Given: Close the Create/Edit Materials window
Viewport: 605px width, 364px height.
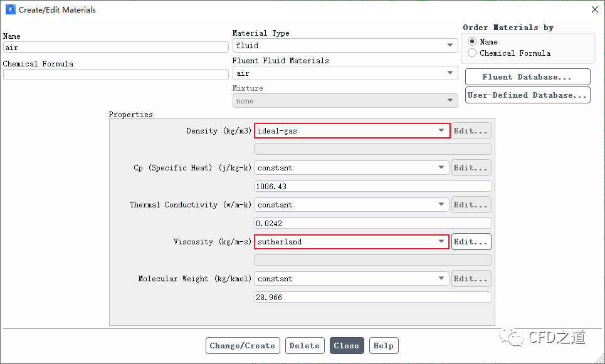Looking at the screenshot, I should 594,9.
